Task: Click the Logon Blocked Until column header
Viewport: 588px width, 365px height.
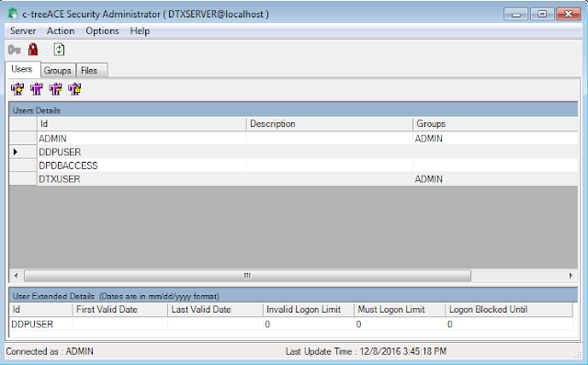Action: 509,310
